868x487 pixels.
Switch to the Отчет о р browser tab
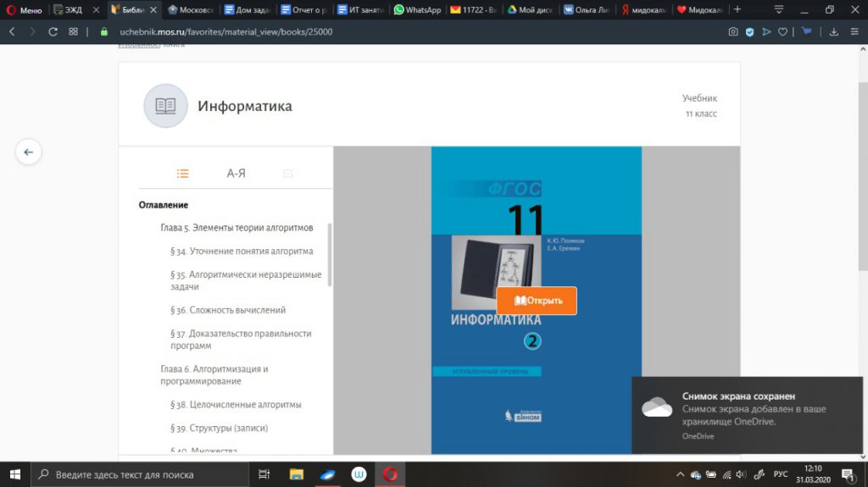[x=303, y=10]
